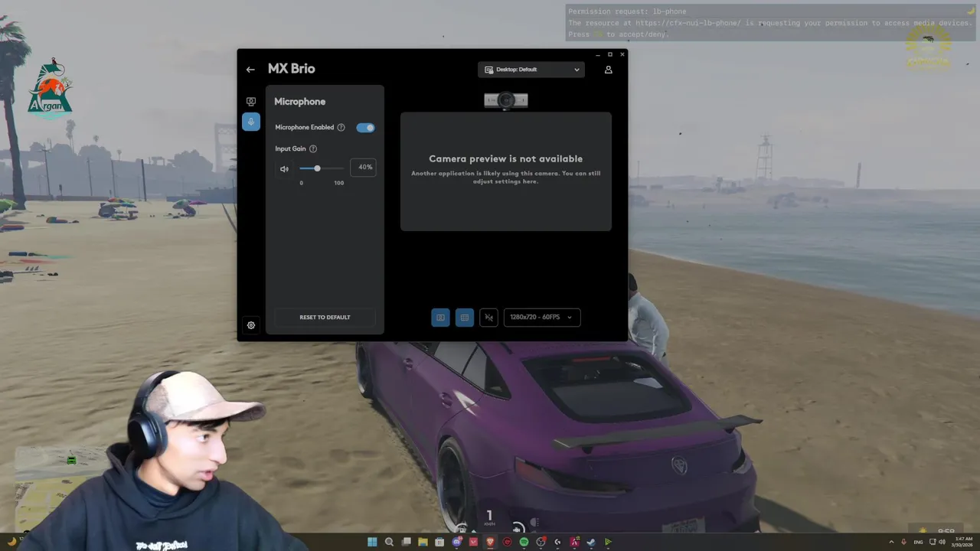Viewport: 980px width, 551px height.
Task: Expand hidden system tray icons
Action: (x=891, y=542)
